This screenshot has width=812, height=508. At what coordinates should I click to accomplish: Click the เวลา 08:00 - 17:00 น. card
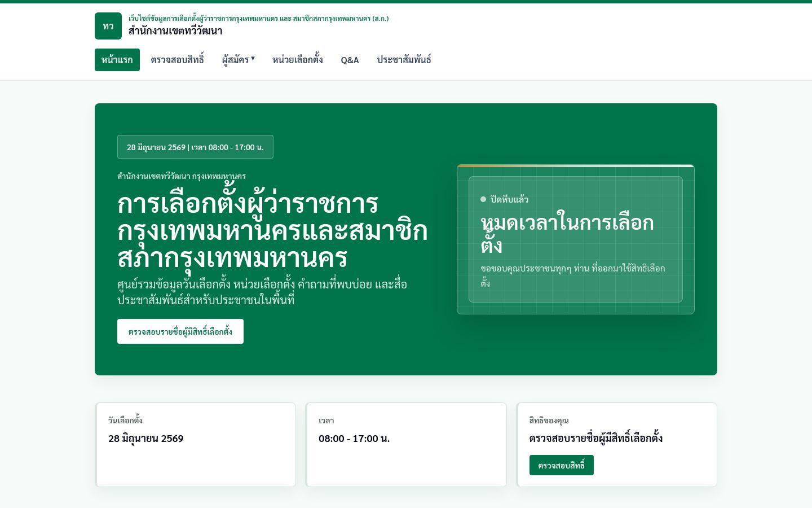[406, 445]
